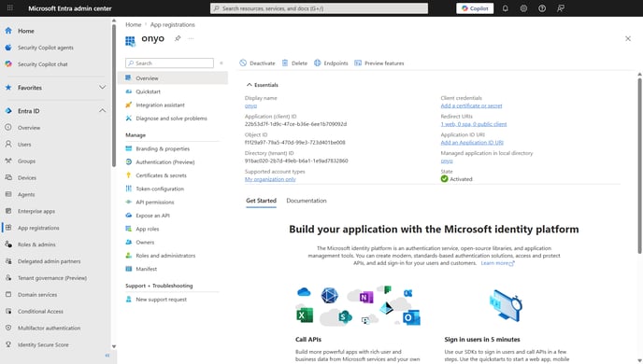Screen dimensions: 643x364
Task: Open more options ellipsis beside onyo
Action: pyautogui.click(x=191, y=38)
